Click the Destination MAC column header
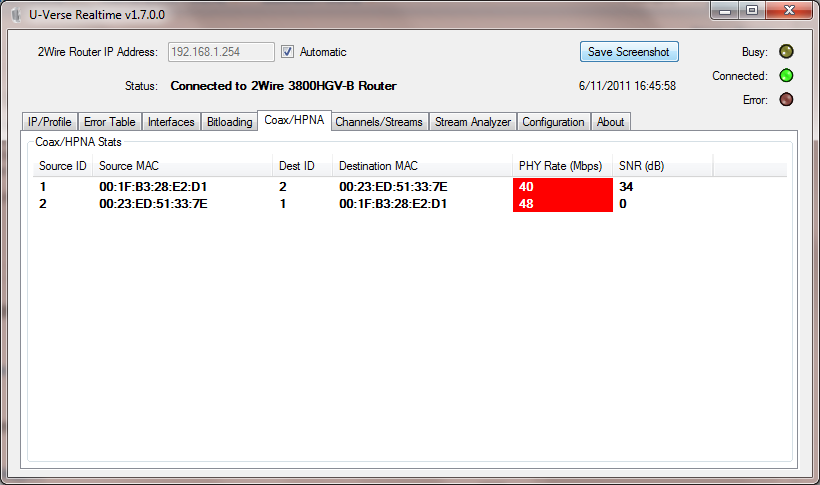 (x=423, y=166)
